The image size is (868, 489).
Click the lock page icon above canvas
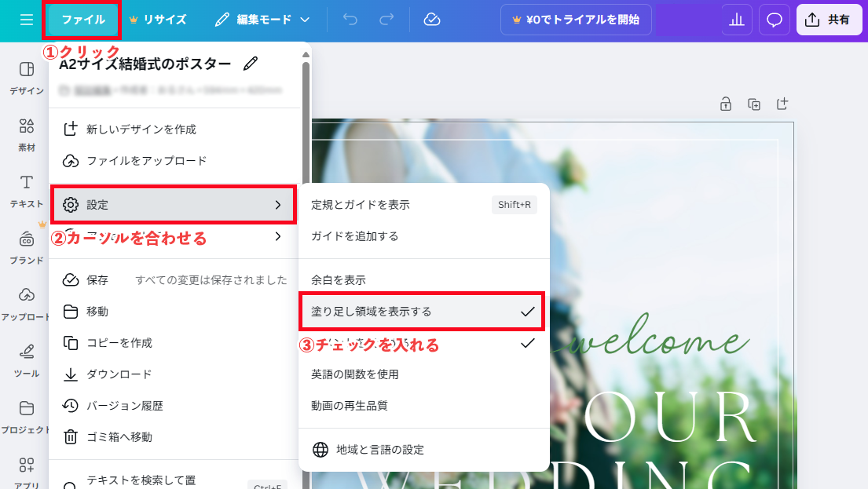tap(726, 104)
